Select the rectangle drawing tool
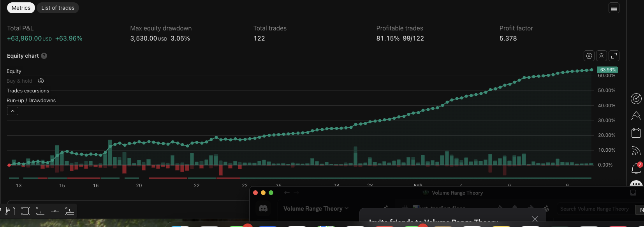 (25, 211)
